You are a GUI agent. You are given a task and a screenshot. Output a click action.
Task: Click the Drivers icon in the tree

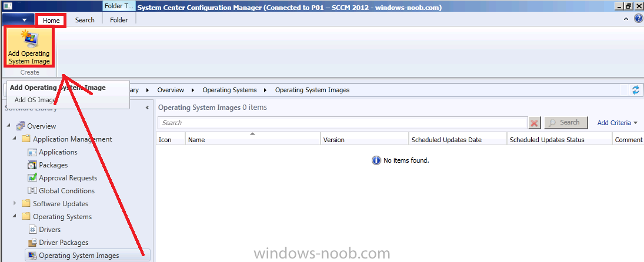[x=32, y=230]
